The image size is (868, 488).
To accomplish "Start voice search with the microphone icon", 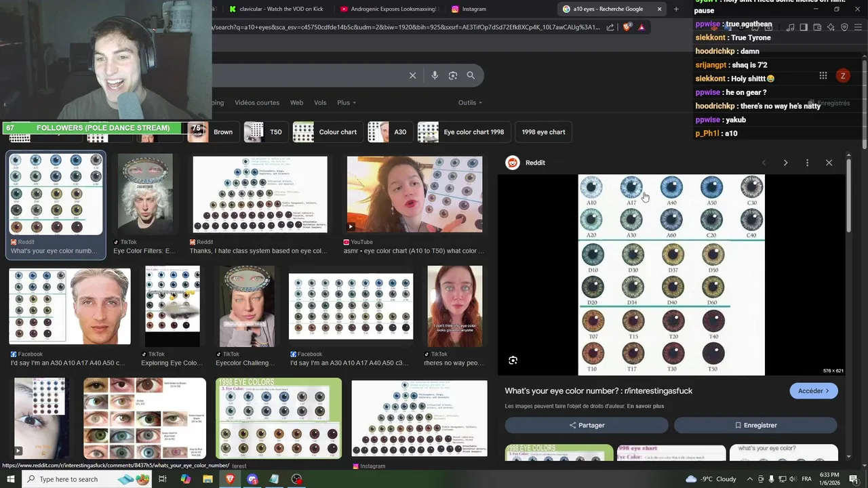I will point(435,75).
